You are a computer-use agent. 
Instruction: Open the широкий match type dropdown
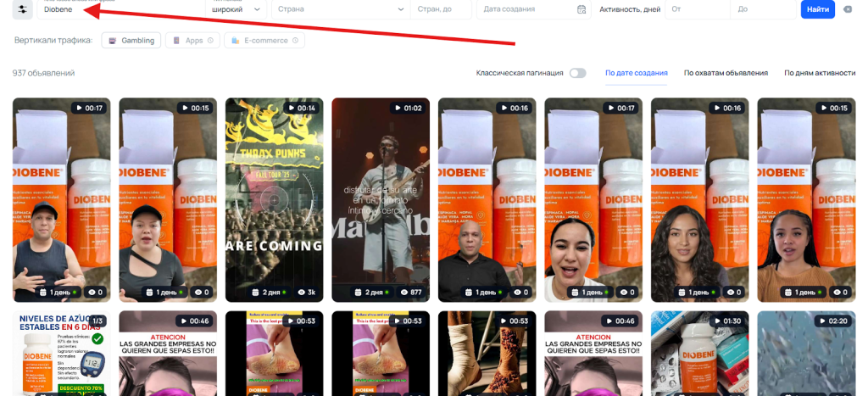point(236,9)
